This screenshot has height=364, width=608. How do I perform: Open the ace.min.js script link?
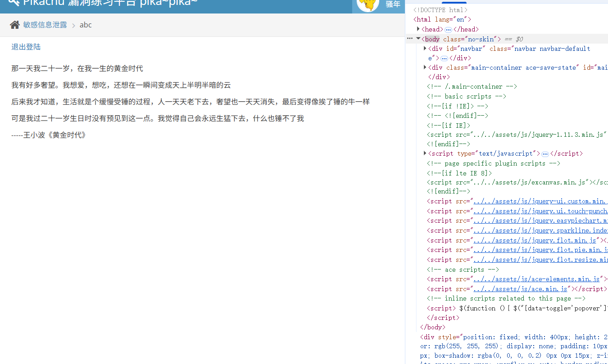tap(521, 289)
